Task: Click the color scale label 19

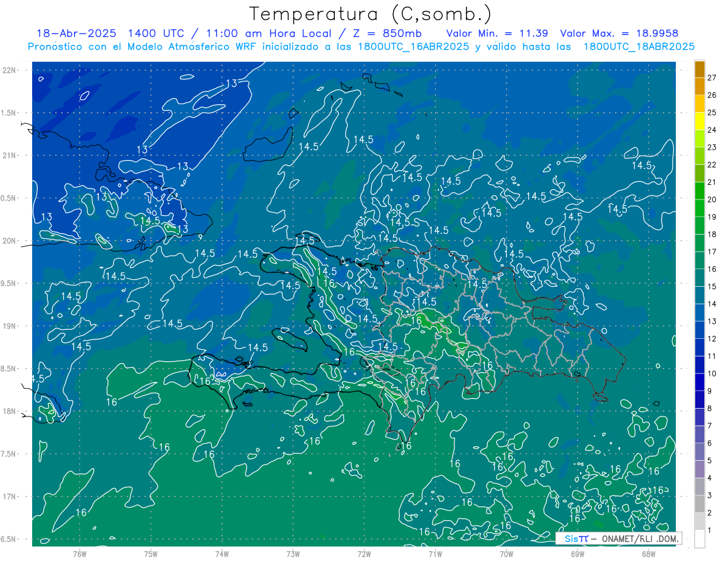Action: click(712, 216)
